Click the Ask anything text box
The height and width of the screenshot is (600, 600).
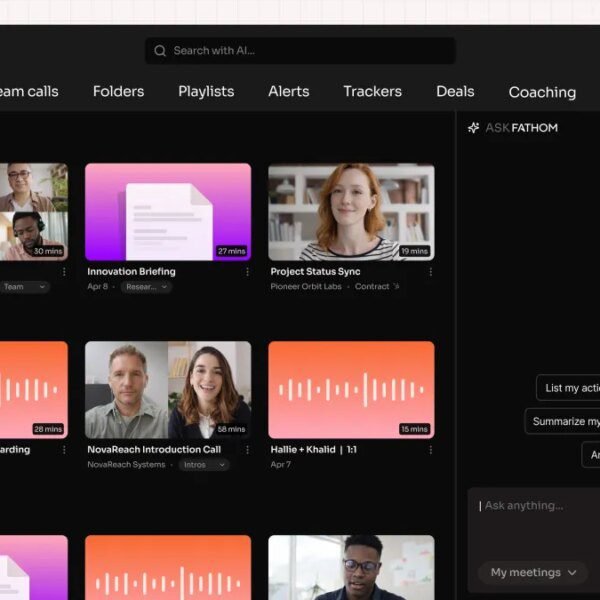click(x=535, y=520)
